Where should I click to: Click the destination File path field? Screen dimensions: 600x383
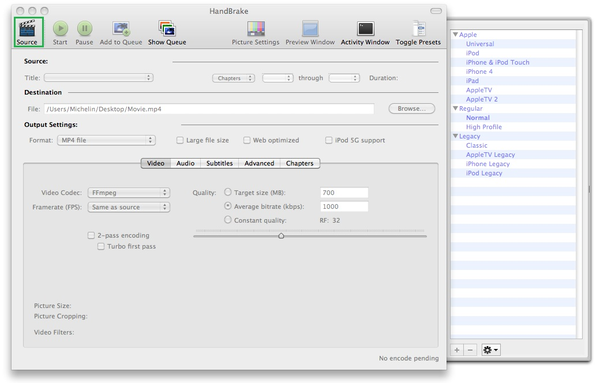pos(209,109)
